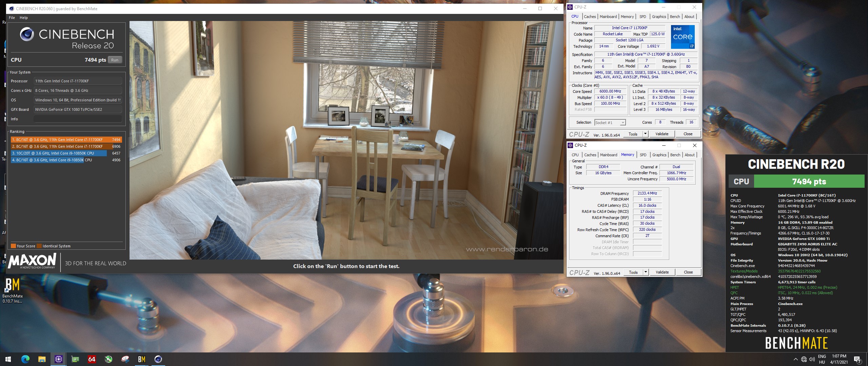Image resolution: width=868 pixels, height=366 pixels.
Task: Open the Action Center notifications icon
Action: tap(857, 359)
